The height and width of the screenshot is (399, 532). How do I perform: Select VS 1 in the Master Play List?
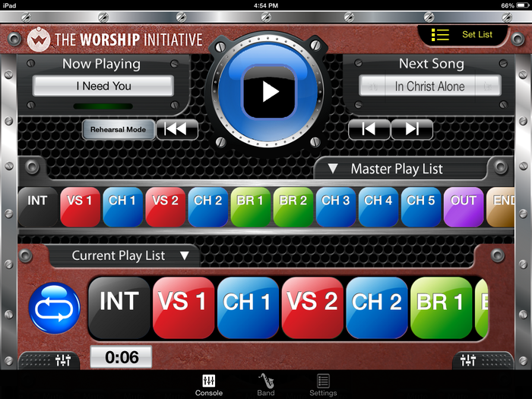pos(80,207)
